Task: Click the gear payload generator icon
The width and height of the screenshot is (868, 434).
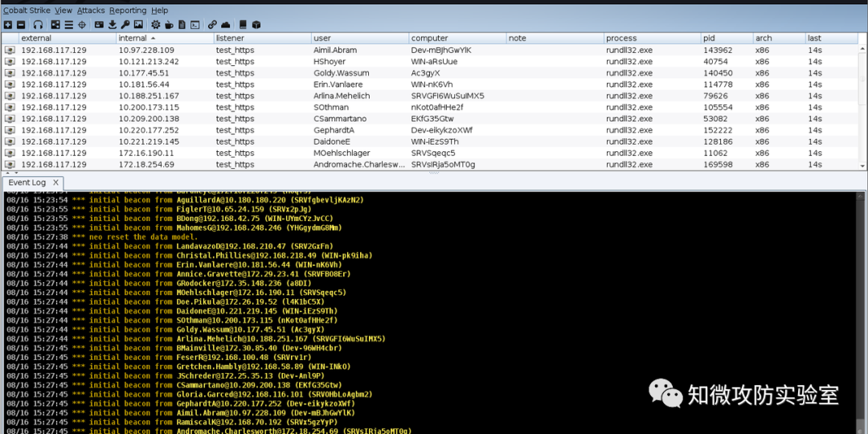Action: click(156, 25)
